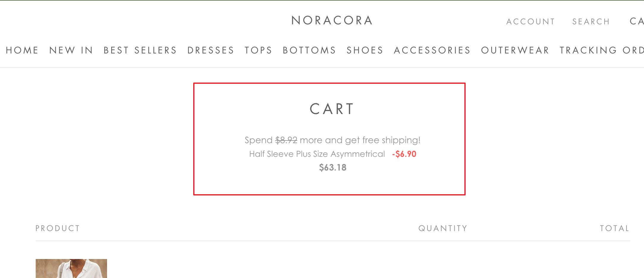The image size is (644, 278).
Task: Click the $63.18 cart total
Action: [x=333, y=168]
